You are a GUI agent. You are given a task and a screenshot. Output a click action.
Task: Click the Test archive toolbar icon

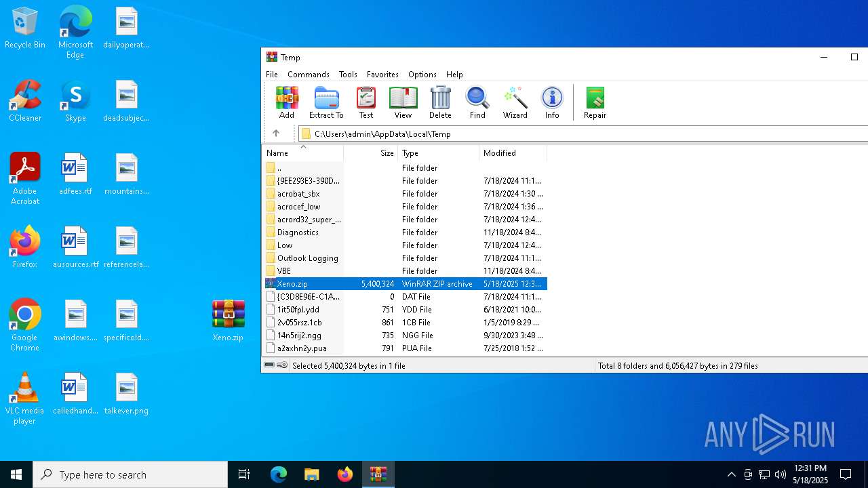click(366, 103)
